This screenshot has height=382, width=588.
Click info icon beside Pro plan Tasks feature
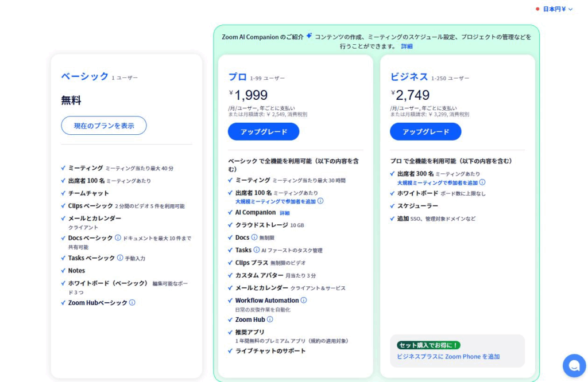pyautogui.click(x=256, y=250)
